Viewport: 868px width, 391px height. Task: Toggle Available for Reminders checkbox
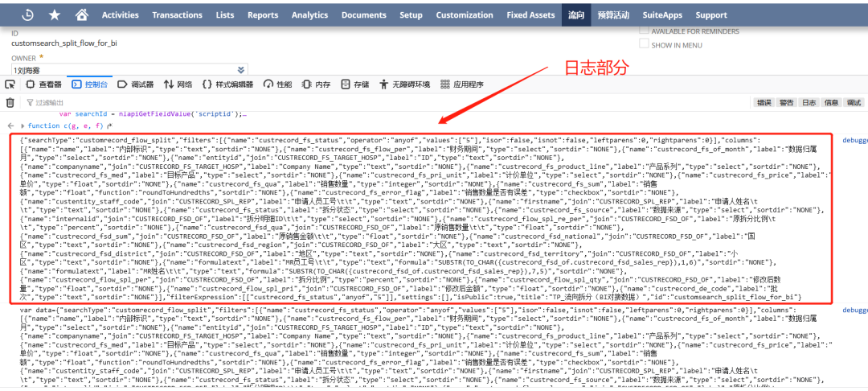click(645, 31)
